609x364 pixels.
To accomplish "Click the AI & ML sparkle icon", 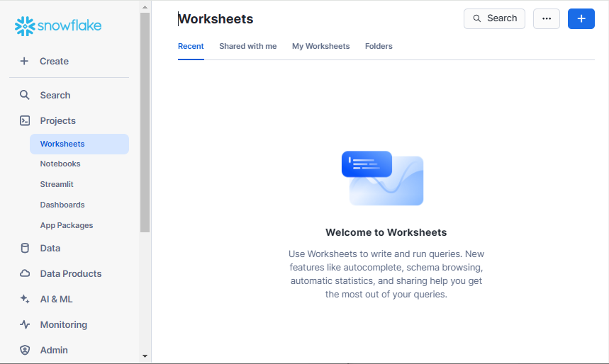I will [25, 299].
